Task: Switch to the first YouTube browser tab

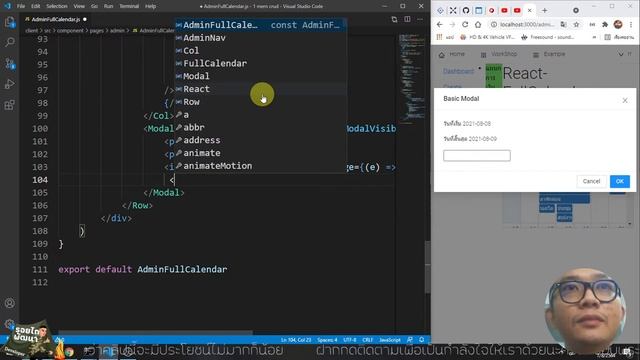Action: pos(504,11)
